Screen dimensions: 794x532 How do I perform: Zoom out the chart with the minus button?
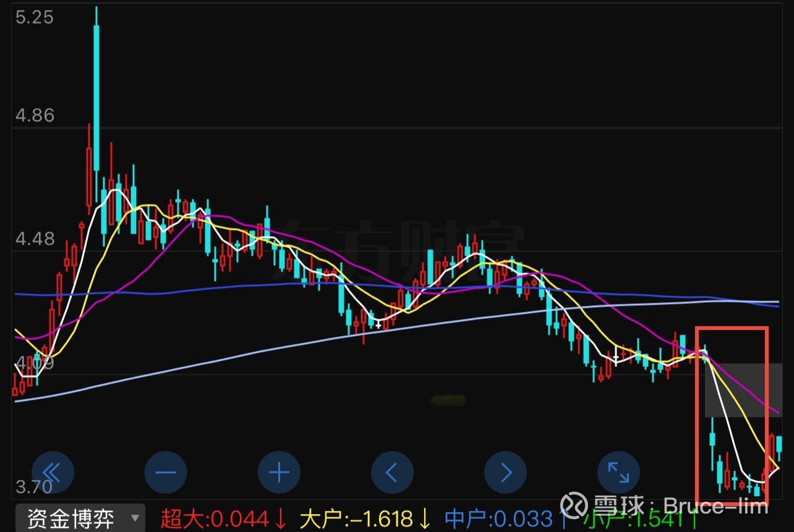click(166, 473)
